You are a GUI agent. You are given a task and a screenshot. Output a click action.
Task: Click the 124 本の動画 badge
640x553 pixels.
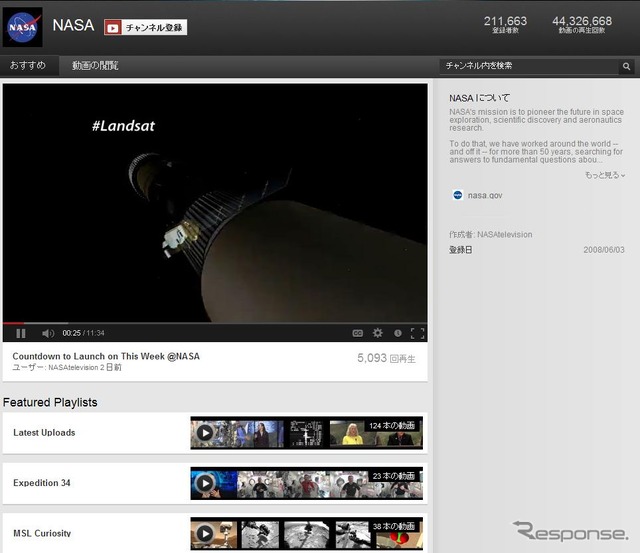392,426
